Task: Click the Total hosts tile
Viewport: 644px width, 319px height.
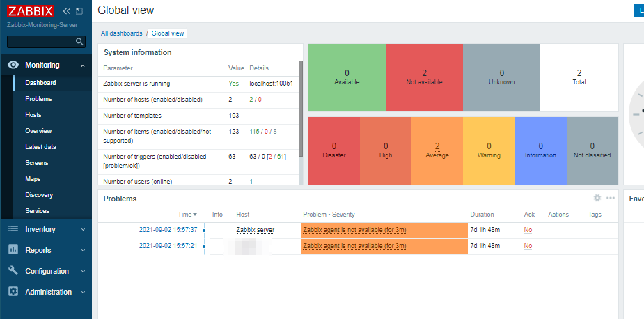Action: [579, 78]
